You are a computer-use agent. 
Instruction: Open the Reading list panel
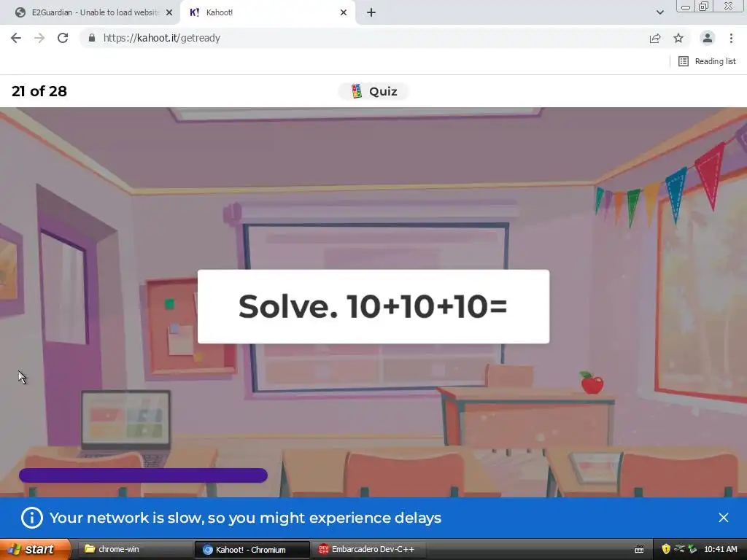tap(707, 61)
